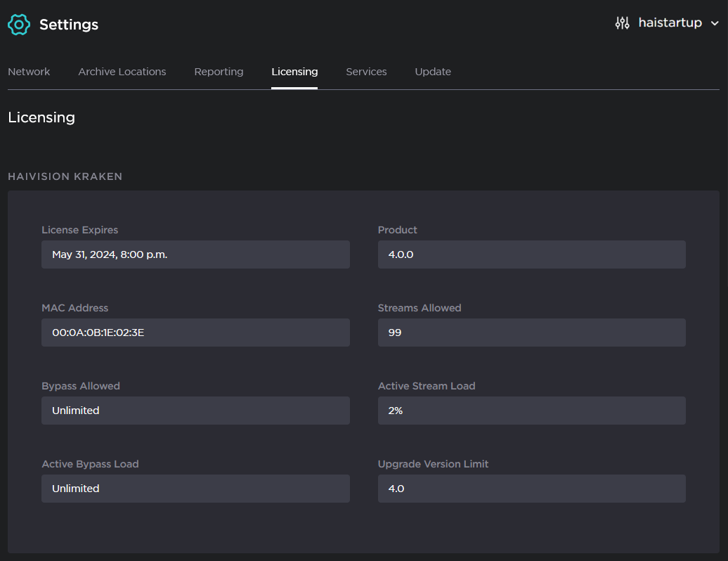The width and height of the screenshot is (728, 561).
Task: Switch to the Network tab
Action: 29,72
